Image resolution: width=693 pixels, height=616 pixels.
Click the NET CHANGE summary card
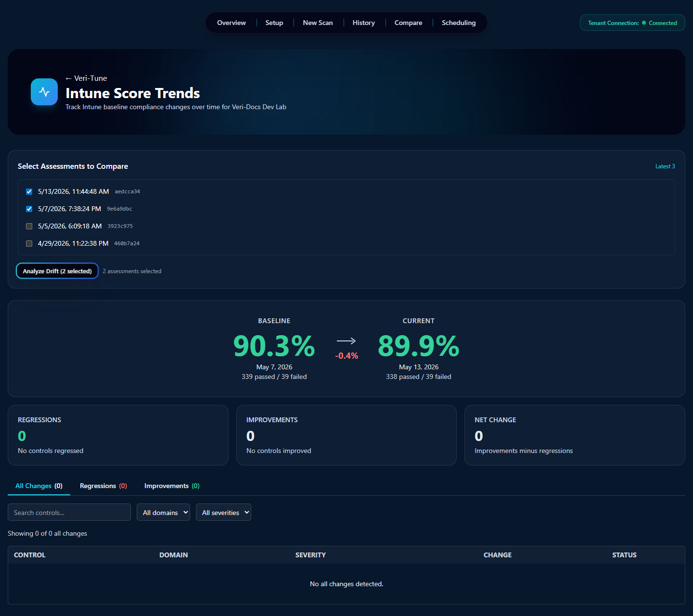point(575,435)
